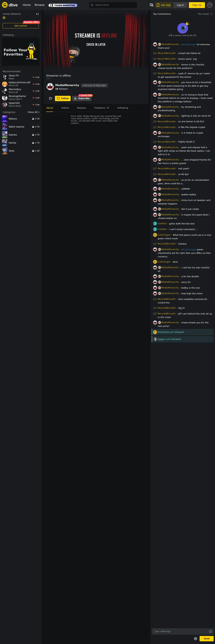Click the report flag icon

(x=51, y=98)
